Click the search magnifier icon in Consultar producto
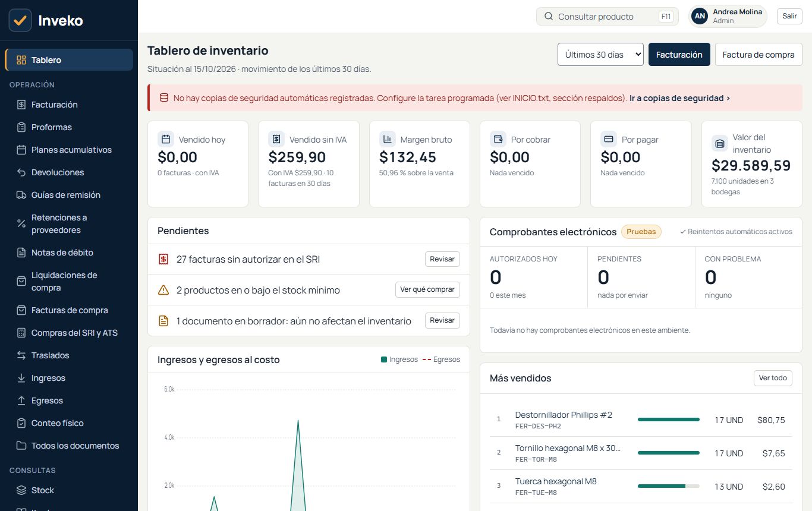Screen dimensions: 812x511 [549, 17]
